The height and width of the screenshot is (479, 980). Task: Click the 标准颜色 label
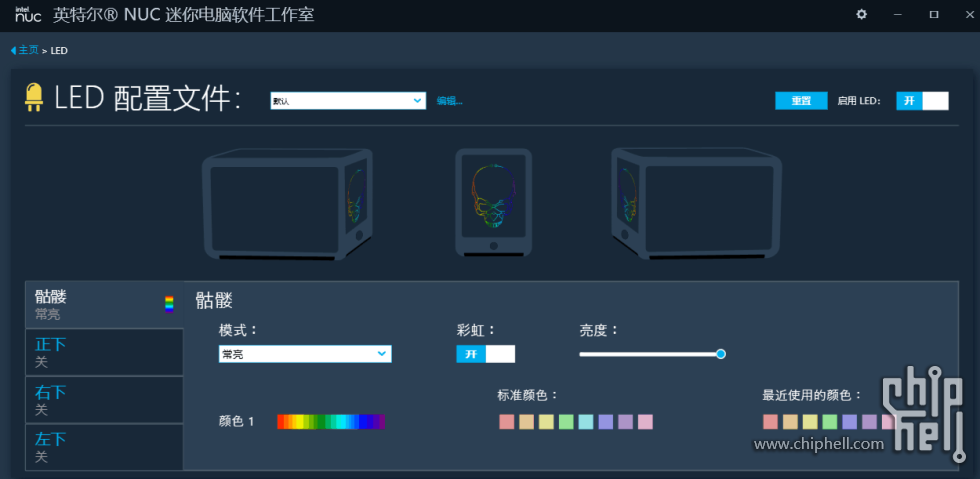tap(527, 395)
